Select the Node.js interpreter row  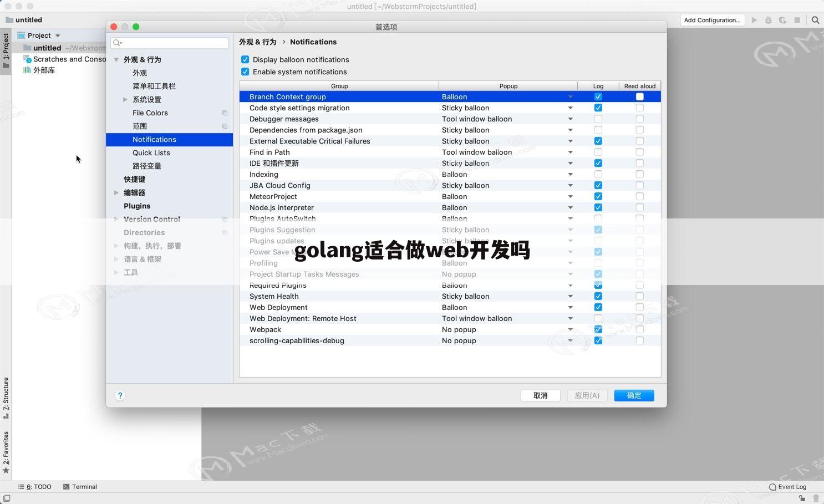[x=450, y=207]
